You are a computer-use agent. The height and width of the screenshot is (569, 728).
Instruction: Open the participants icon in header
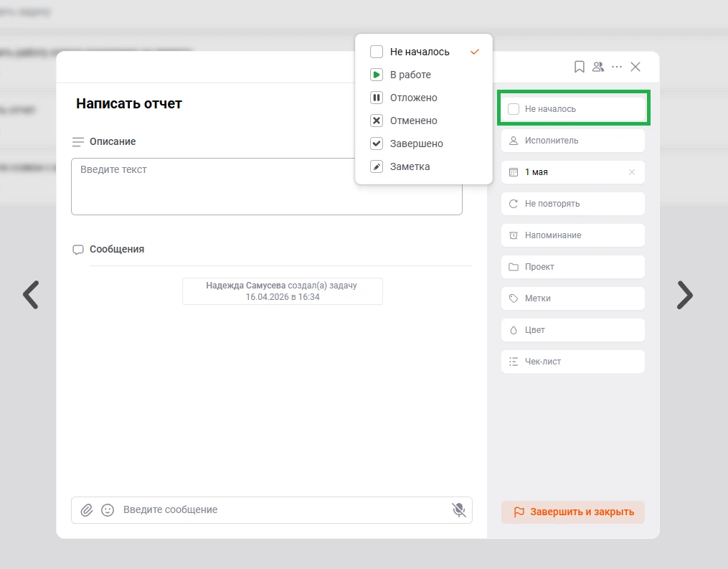click(x=598, y=67)
